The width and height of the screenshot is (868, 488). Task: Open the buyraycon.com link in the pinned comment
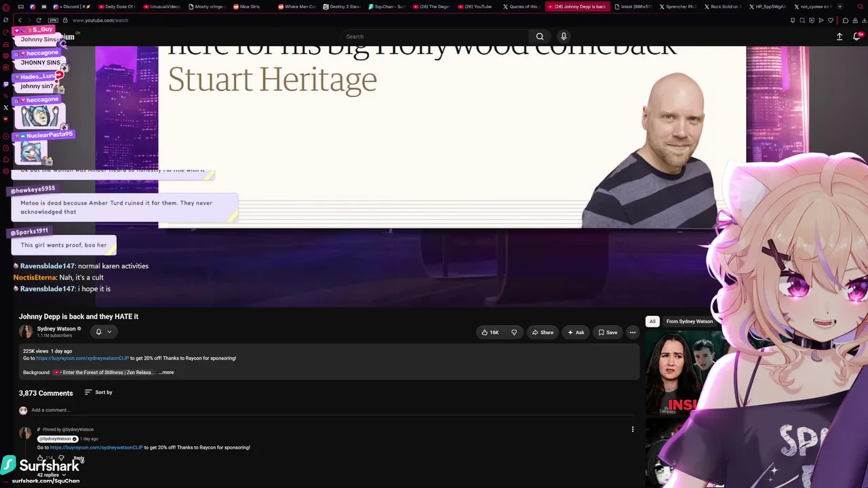96,447
